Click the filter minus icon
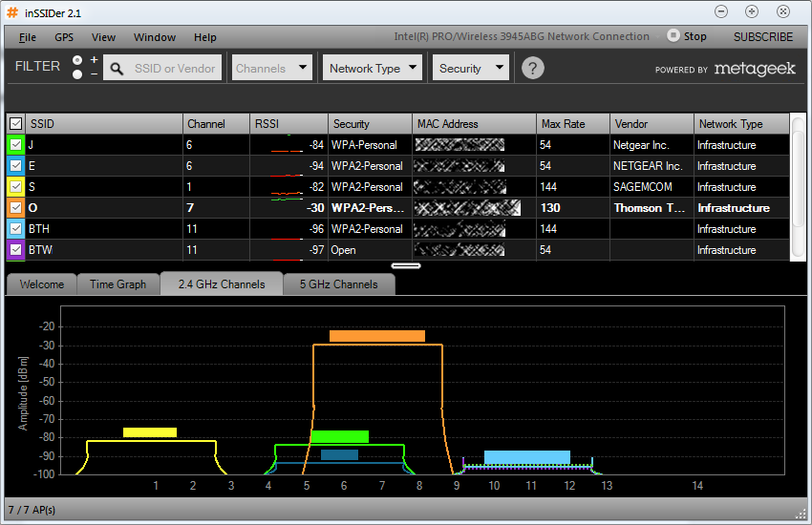 coord(94,74)
